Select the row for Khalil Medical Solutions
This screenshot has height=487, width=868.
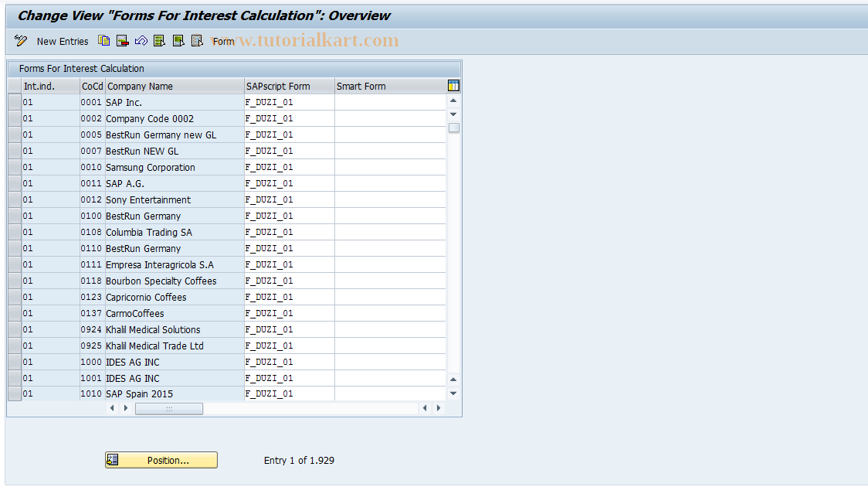(x=15, y=329)
